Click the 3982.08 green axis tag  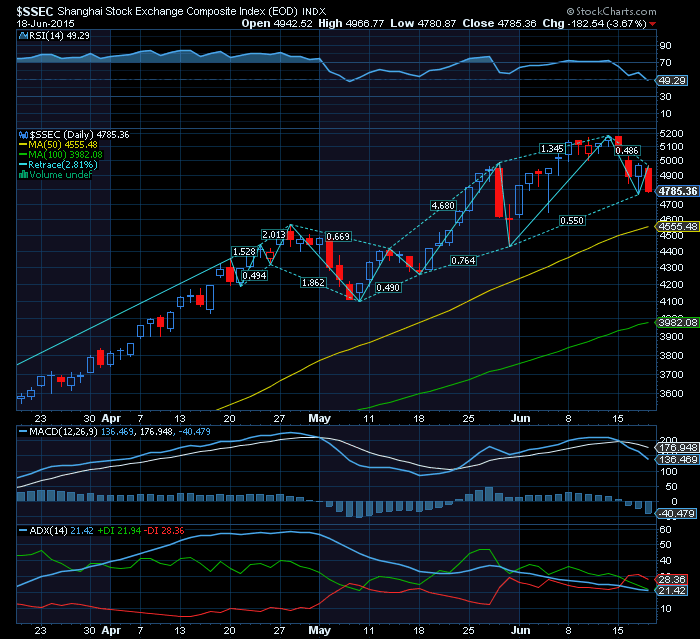tap(677, 322)
